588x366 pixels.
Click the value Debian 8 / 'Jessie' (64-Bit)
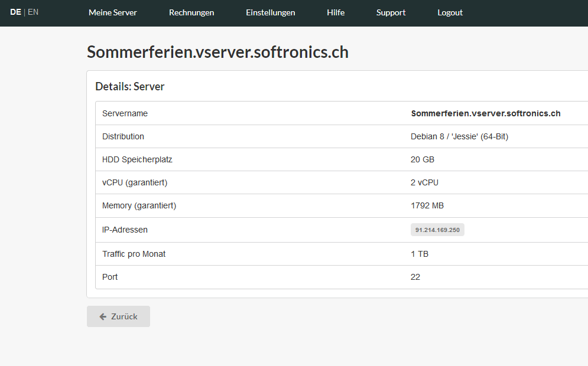point(459,137)
